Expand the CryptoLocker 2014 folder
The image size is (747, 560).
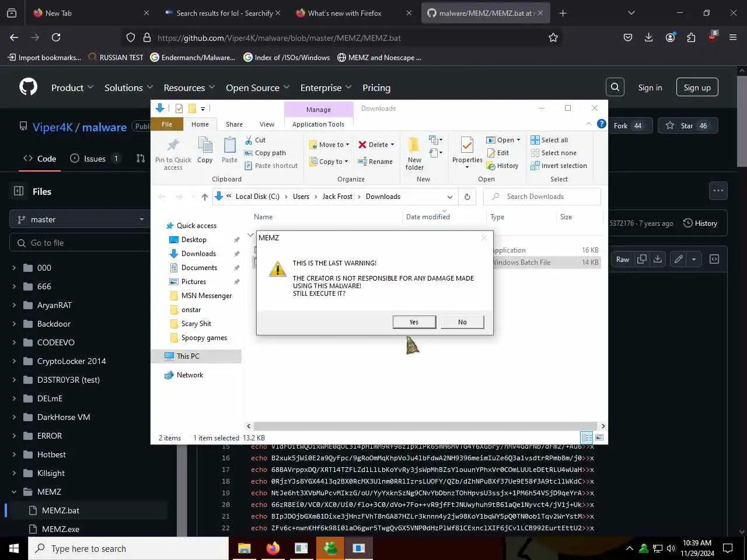[x=14, y=361]
